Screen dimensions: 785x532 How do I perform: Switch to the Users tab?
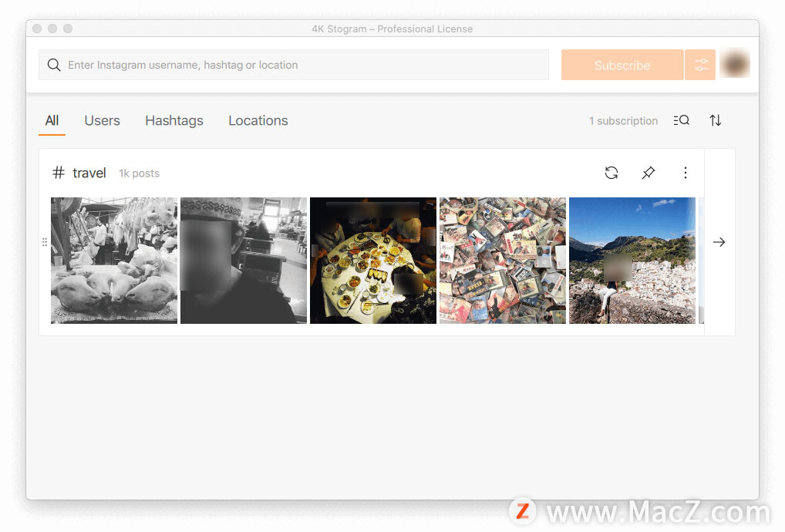102,120
